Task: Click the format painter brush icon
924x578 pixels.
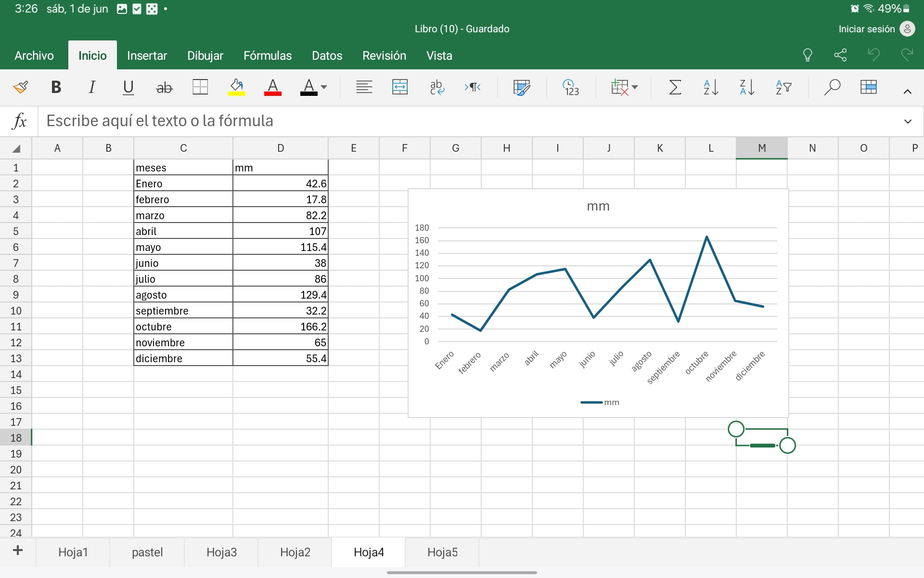Action: click(20, 87)
